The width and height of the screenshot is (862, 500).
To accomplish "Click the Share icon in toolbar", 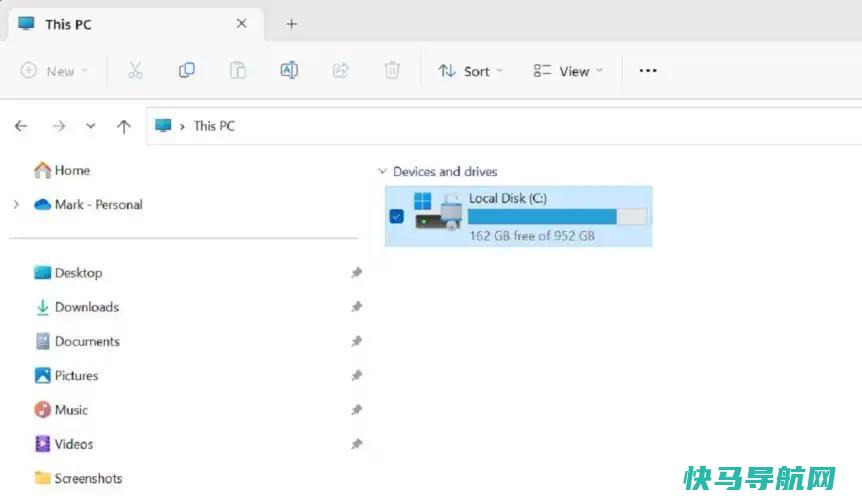I will point(341,70).
